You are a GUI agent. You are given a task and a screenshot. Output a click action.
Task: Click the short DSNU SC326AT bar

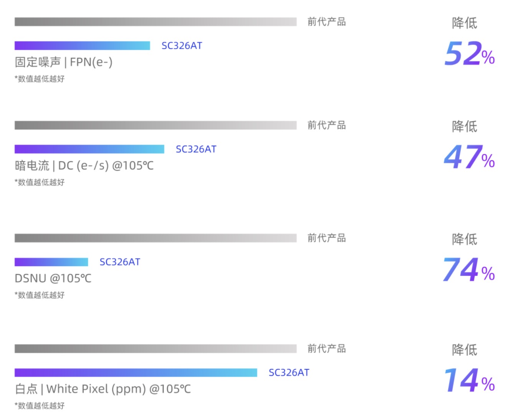51,262
